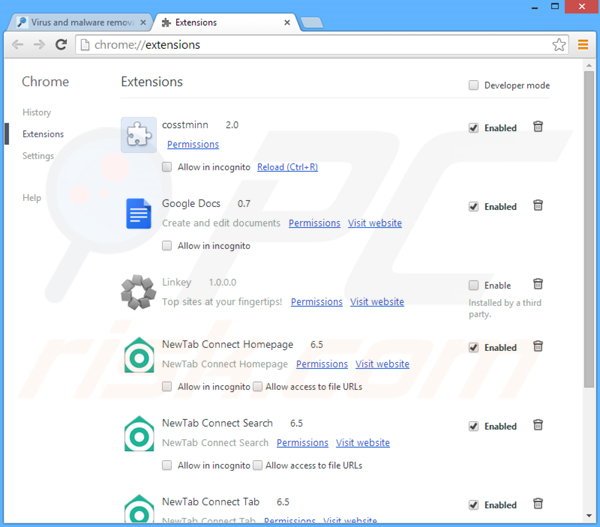This screenshot has width=600, height=527.
Task: Allow NewTab Connect Search in incognito
Action: [167, 465]
